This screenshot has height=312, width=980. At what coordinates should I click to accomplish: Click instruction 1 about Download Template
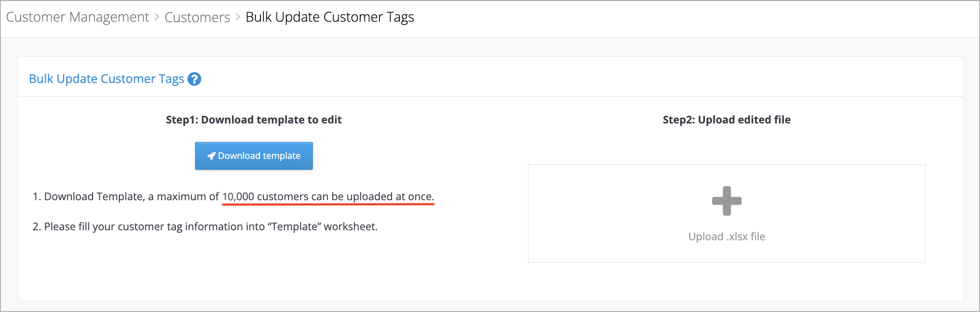233,196
